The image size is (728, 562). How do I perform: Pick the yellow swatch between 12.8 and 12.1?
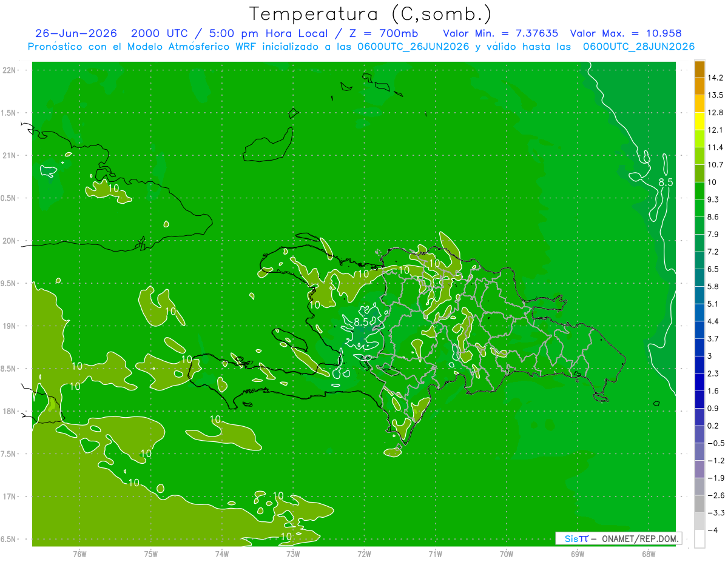pos(699,121)
